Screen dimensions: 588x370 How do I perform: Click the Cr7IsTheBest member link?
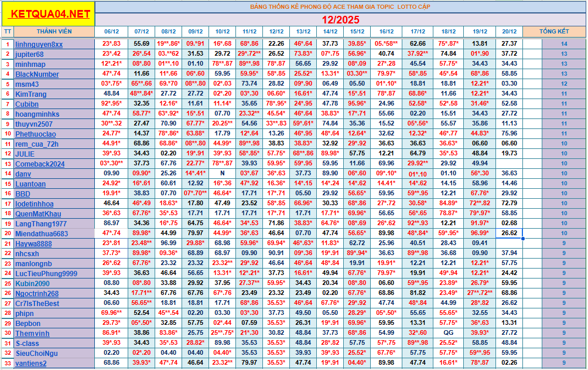[37, 304]
